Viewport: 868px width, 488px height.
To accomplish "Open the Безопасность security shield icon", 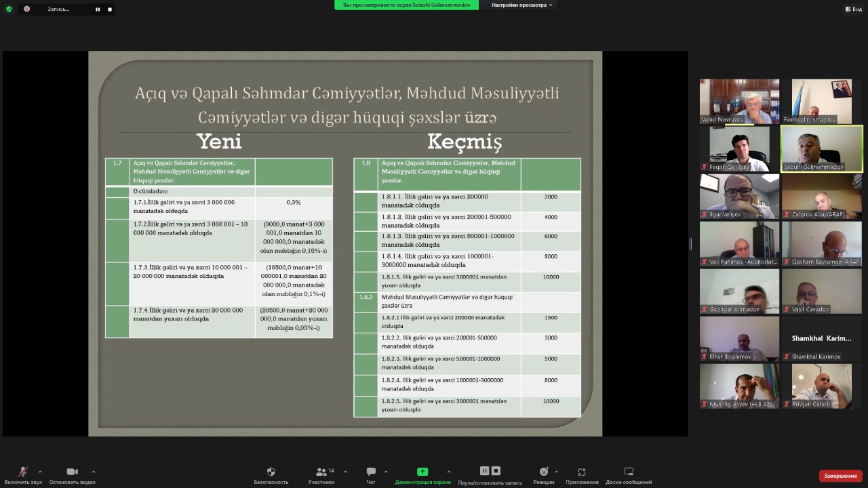I will tap(271, 472).
